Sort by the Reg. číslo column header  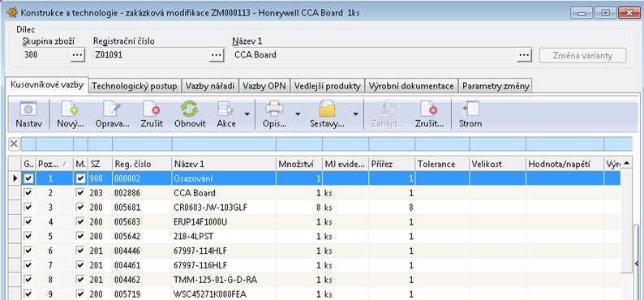(142, 164)
